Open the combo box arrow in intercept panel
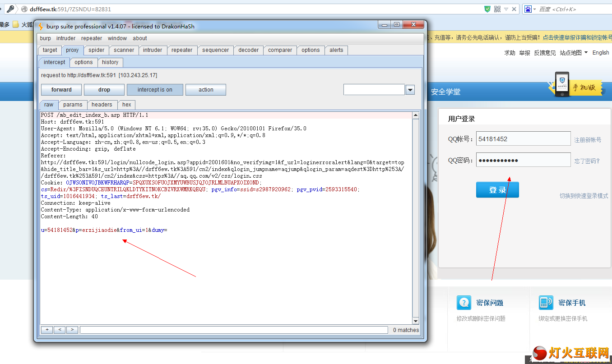The height and width of the screenshot is (364, 612). point(410,90)
